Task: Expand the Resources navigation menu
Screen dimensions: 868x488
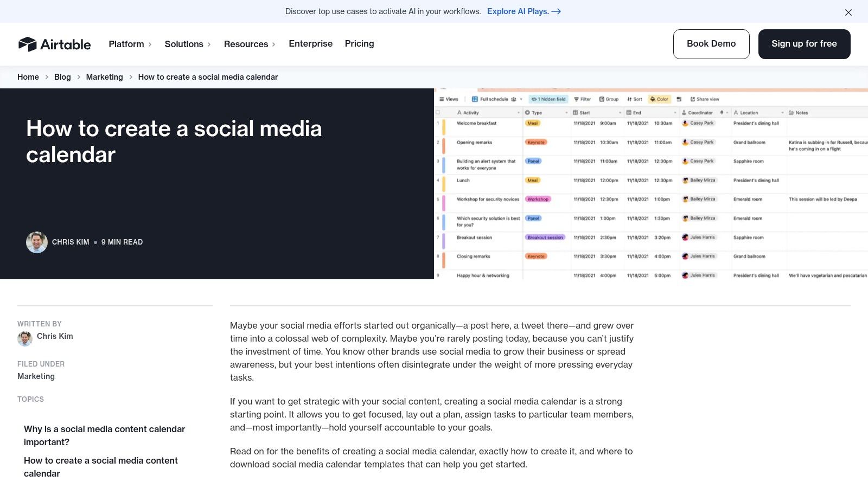Action: [250, 44]
